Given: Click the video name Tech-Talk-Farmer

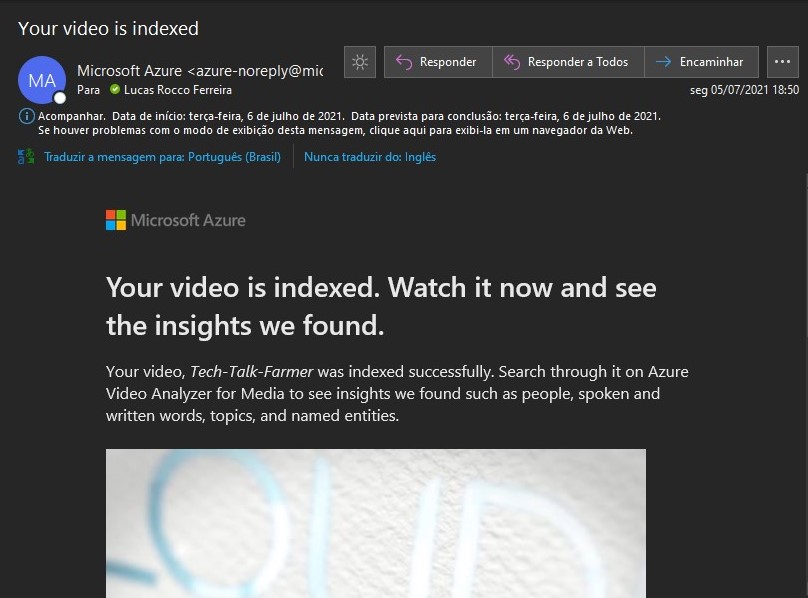Looking at the screenshot, I should pyautogui.click(x=251, y=372).
